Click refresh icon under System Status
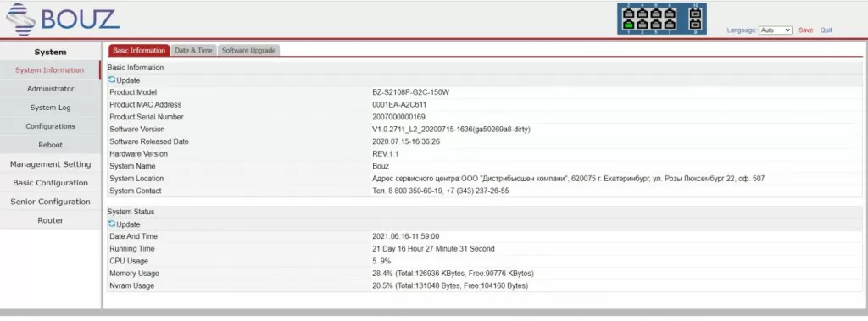 pos(112,224)
